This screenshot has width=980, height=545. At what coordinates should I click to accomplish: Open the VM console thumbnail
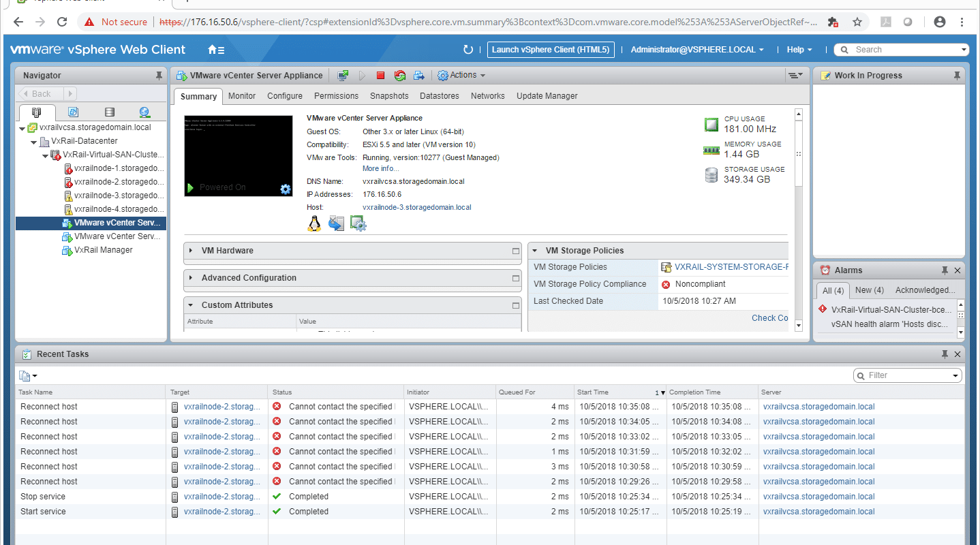point(239,156)
